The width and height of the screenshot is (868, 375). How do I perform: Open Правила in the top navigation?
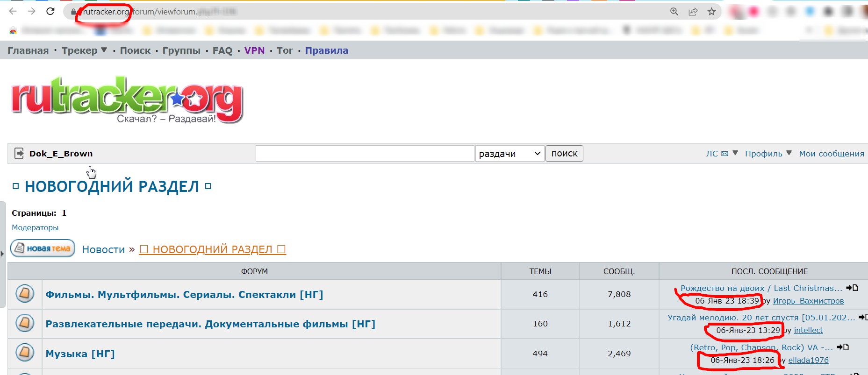tap(327, 50)
